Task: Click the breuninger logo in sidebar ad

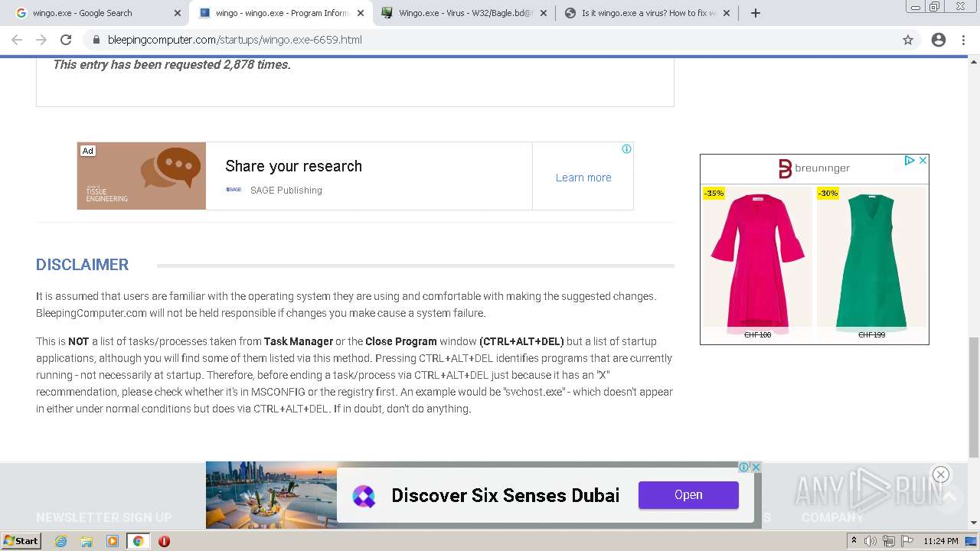Action: [x=814, y=168]
